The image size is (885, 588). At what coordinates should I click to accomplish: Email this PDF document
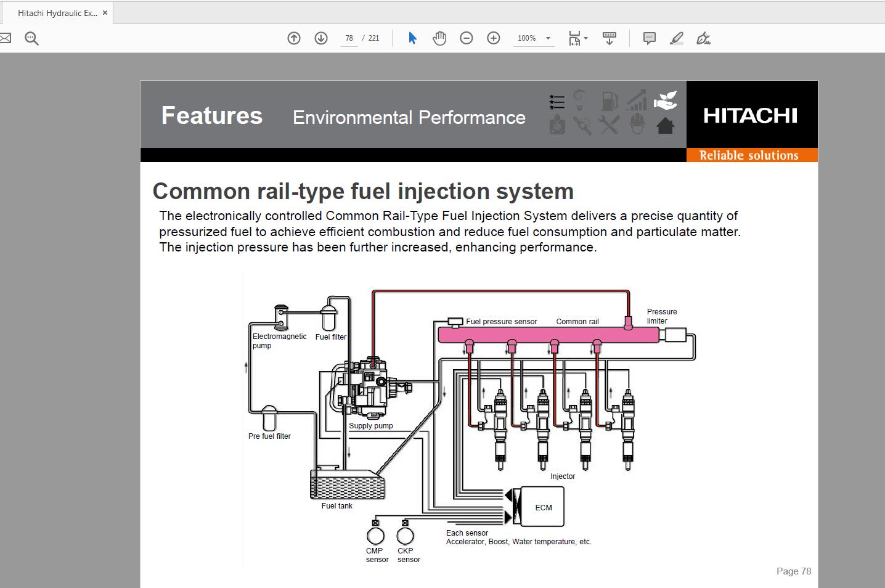[x=6, y=38]
